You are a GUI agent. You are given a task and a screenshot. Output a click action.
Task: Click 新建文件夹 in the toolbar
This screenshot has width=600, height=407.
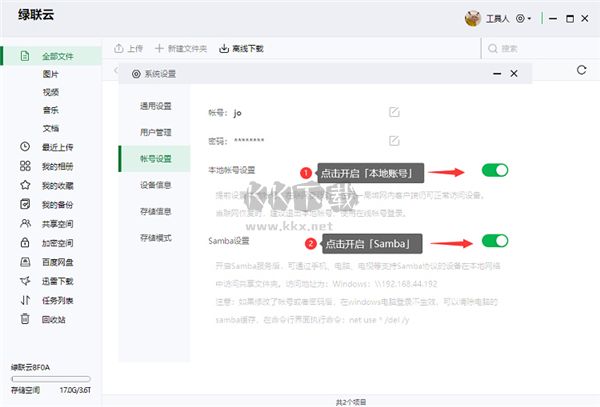click(181, 49)
